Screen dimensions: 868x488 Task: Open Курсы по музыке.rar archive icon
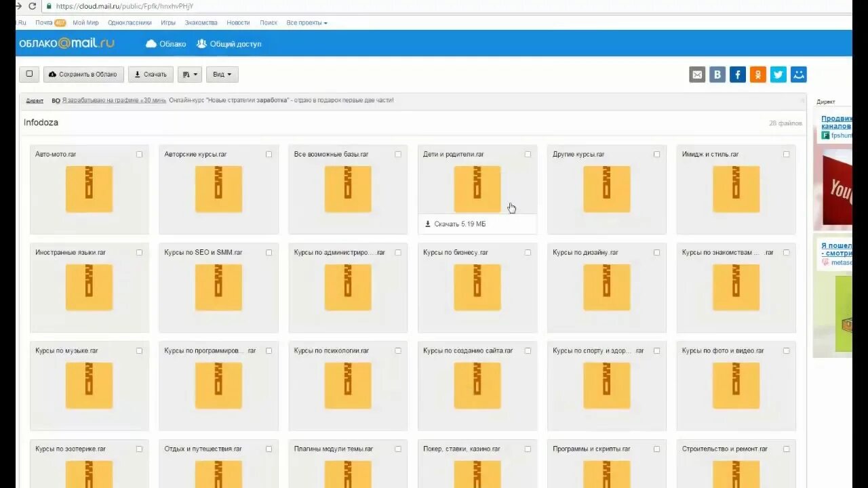coord(89,386)
